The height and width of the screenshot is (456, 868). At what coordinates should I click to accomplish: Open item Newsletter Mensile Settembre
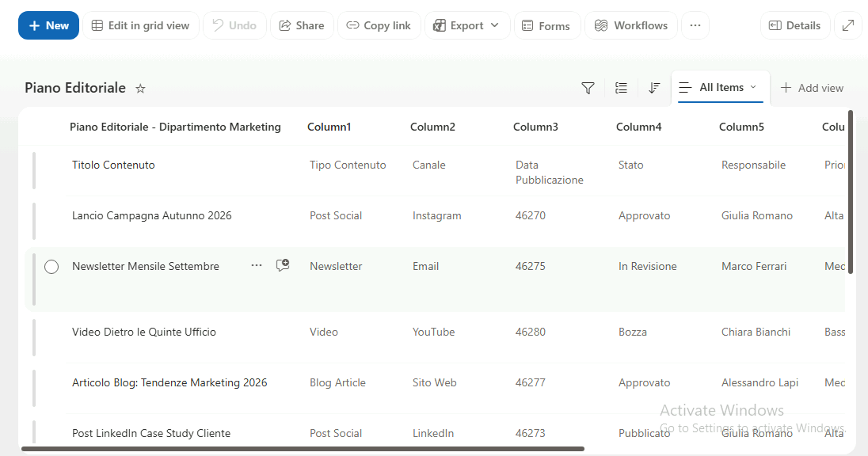pyautogui.click(x=146, y=266)
